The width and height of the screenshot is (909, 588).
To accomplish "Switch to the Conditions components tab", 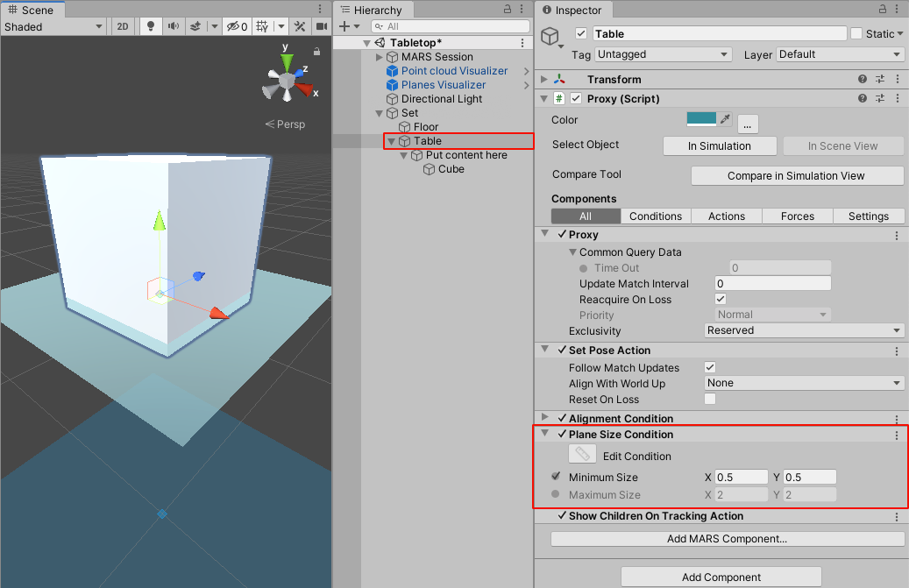I will coord(655,216).
